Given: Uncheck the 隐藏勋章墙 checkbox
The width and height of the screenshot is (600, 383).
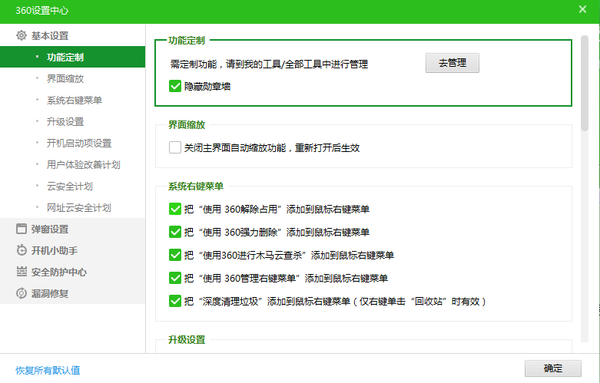Looking at the screenshot, I should pyautogui.click(x=175, y=86).
